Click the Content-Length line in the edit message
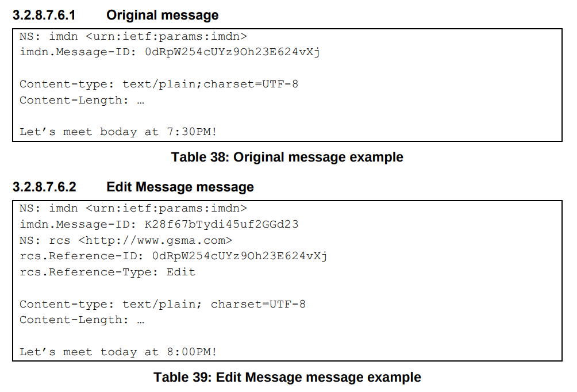Screen dimensions: 577x392 tap(82, 320)
